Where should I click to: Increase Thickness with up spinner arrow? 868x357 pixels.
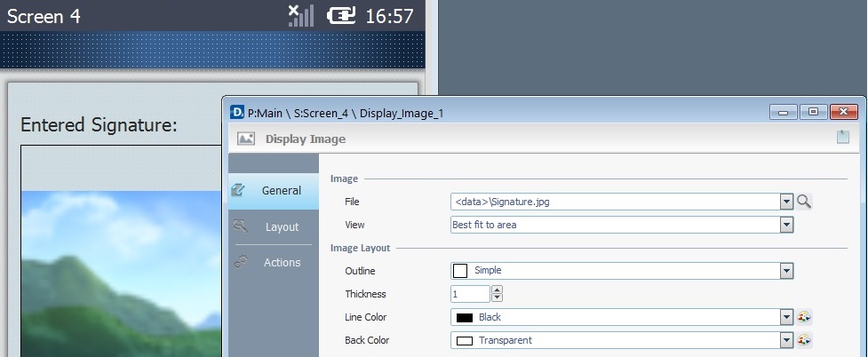pyautogui.click(x=498, y=290)
